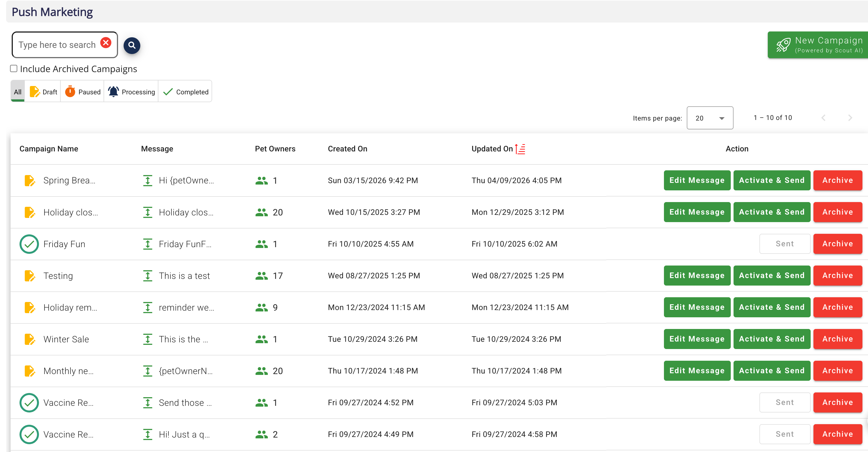Toggle Include Archived Campaigns checkbox
This screenshot has width=868, height=452.
(14, 69)
